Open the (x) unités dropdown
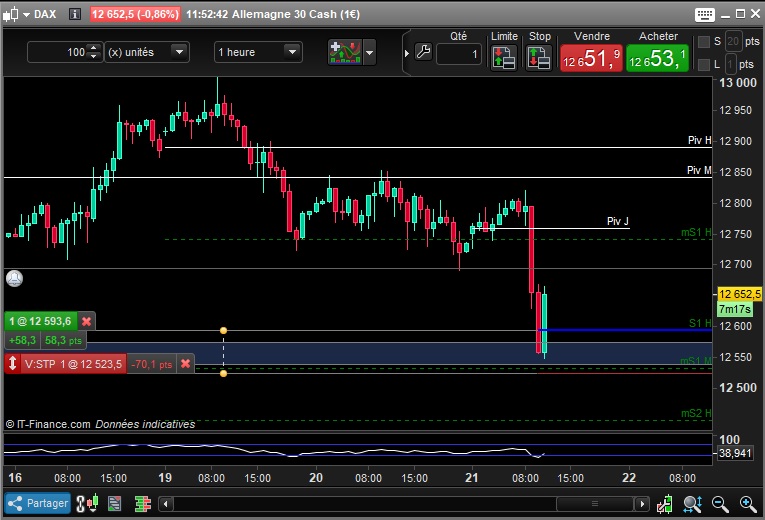The image size is (765, 520). pyautogui.click(x=147, y=52)
